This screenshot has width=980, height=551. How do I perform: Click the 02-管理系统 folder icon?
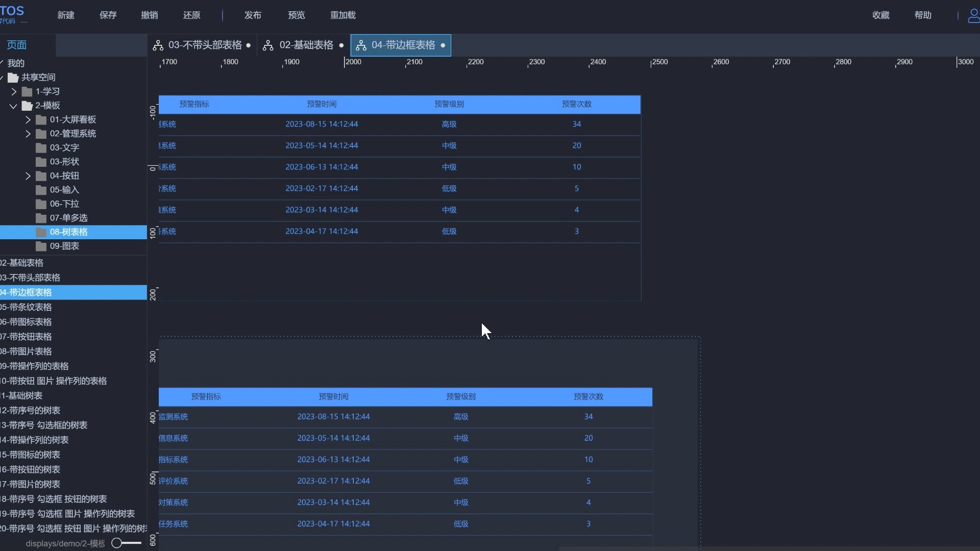(41, 134)
